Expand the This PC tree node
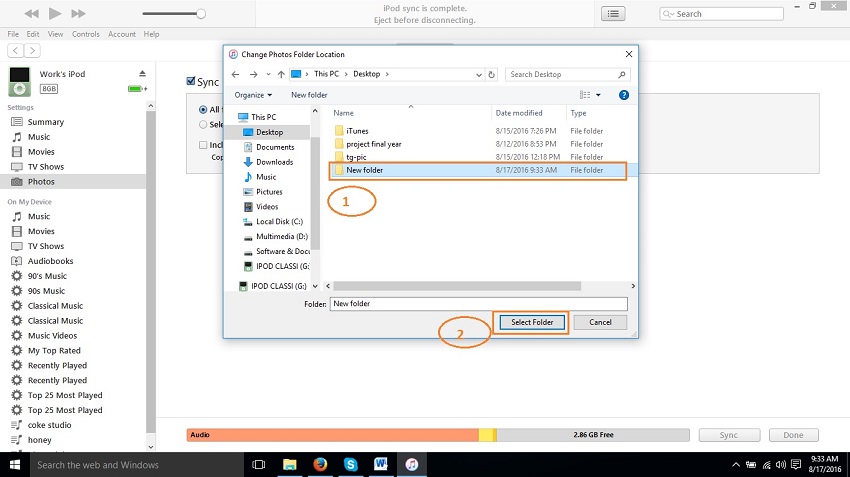Screen dimensions: 850x477 coord(232,117)
